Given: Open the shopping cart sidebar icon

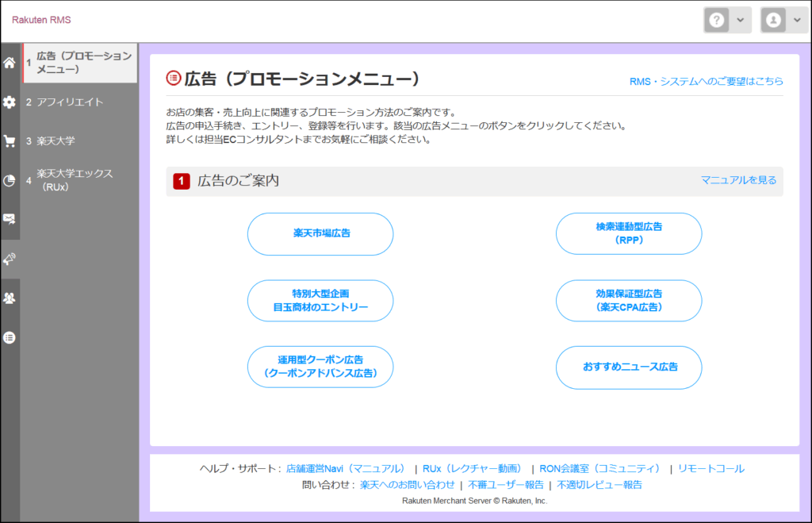Looking at the screenshot, I should point(10,141).
